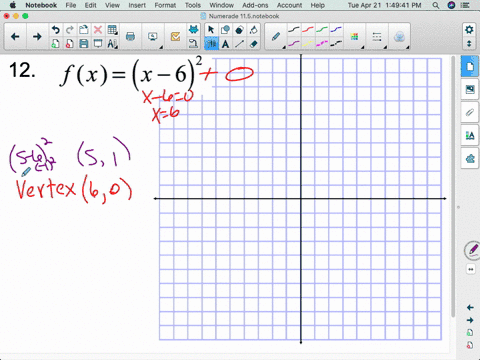Open the response assessment checkbox icon
This screenshot has height=360, width=480.
pyautogui.click(x=175, y=37)
